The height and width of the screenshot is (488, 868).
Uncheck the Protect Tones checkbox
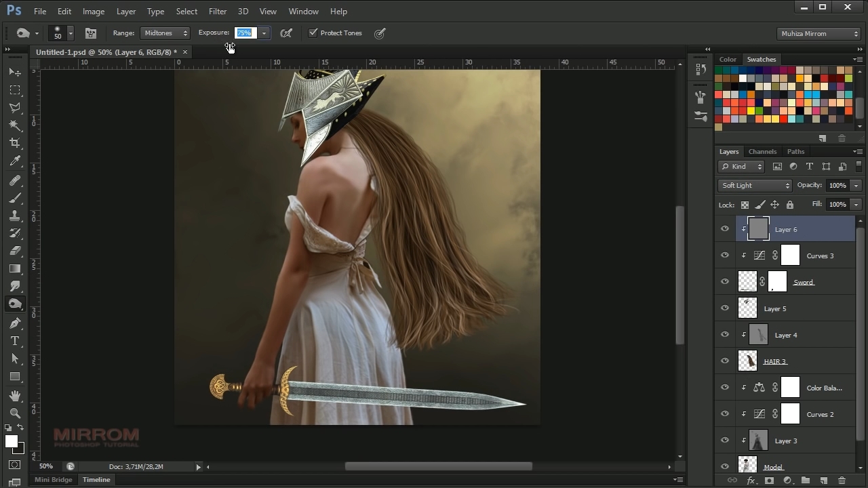[x=313, y=33]
